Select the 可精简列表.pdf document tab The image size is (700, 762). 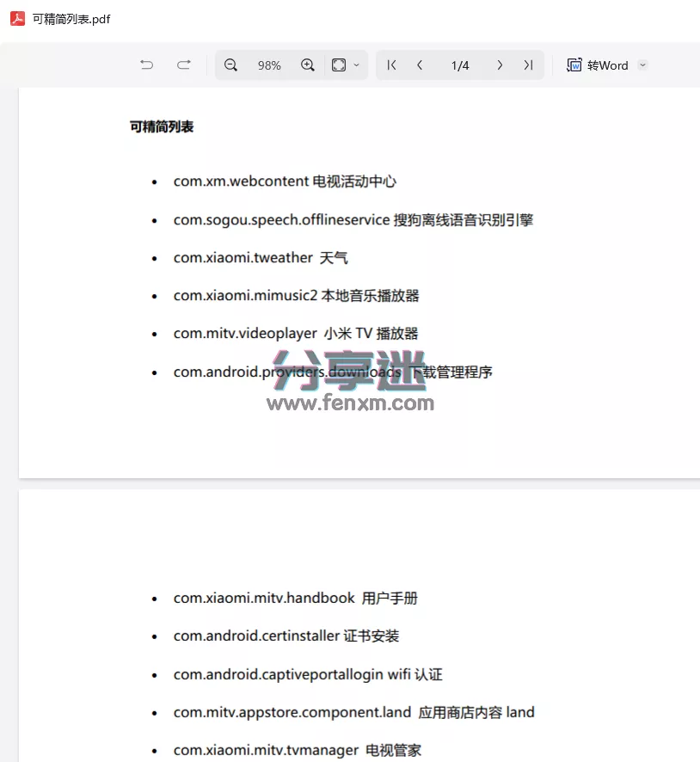(x=67, y=17)
